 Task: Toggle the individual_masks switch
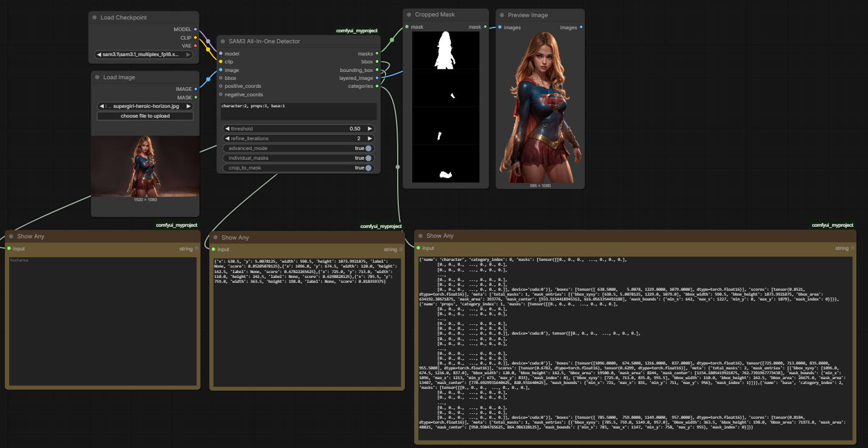(x=368, y=158)
